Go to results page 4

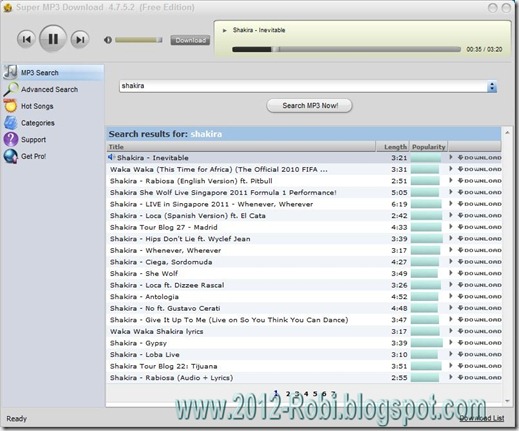pos(306,394)
